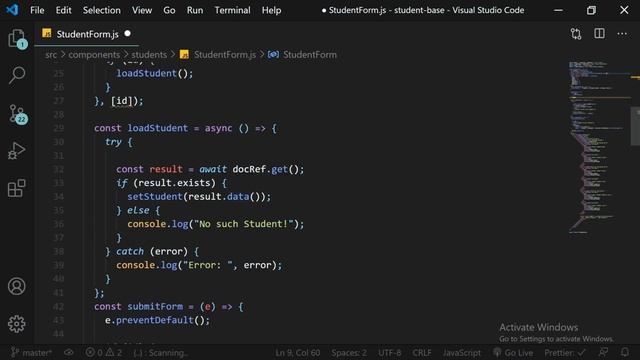Click setStudent call on line 34
The width and height of the screenshot is (640, 360).
click(155, 197)
